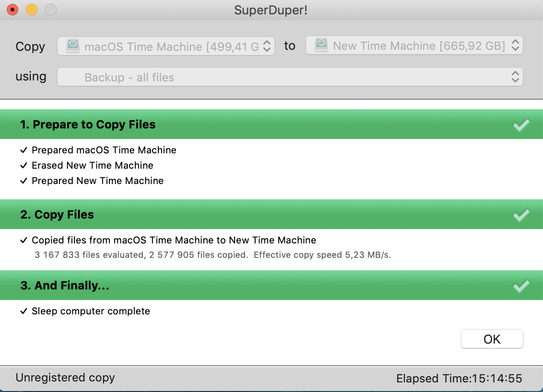
Task: Click 'Copied files from macOS Time Machine' line
Action: 174,240
